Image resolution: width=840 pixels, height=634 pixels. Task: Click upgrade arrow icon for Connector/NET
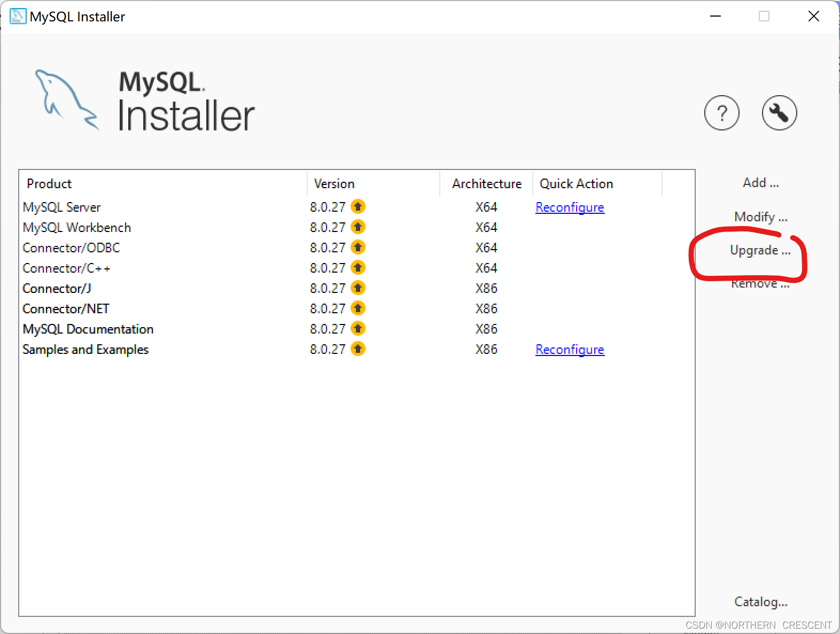tap(358, 308)
